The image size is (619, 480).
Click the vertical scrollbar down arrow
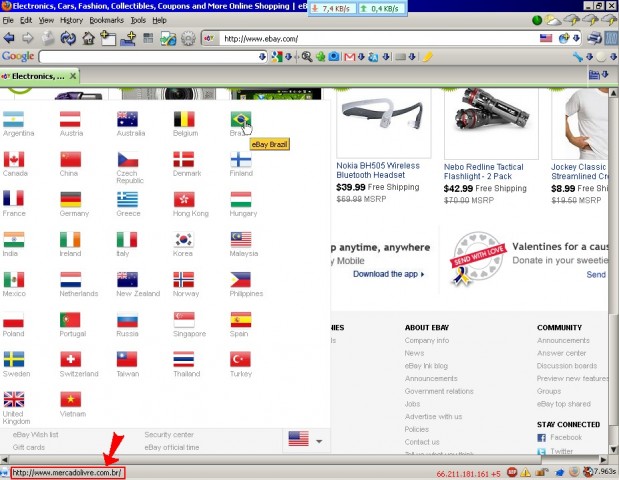coord(613,449)
